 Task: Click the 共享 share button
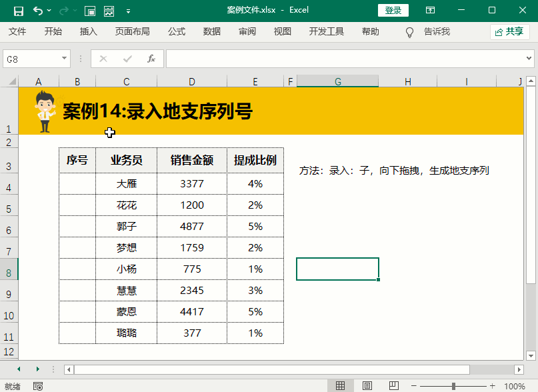(510, 31)
